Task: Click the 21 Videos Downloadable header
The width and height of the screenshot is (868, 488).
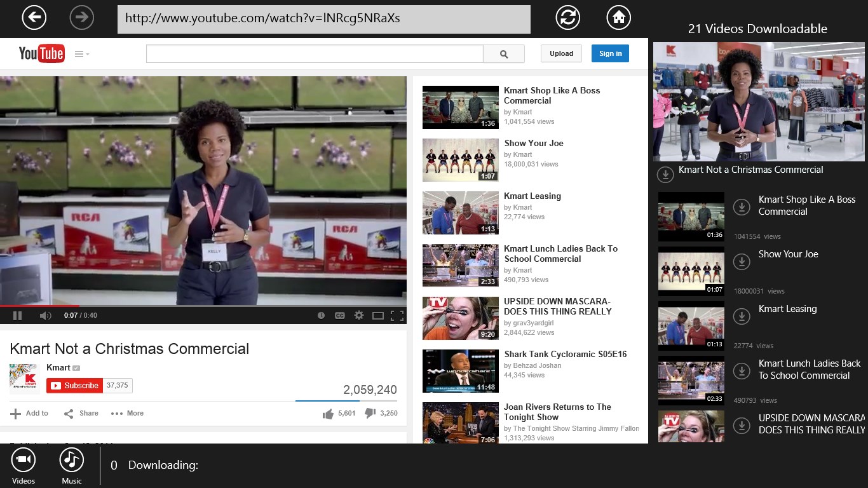Action: pos(757,29)
